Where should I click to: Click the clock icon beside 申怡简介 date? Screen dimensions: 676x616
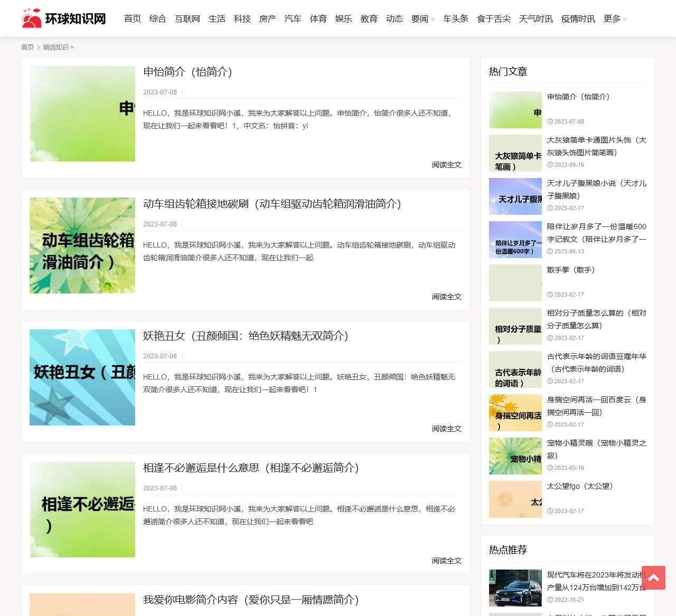tap(550, 121)
